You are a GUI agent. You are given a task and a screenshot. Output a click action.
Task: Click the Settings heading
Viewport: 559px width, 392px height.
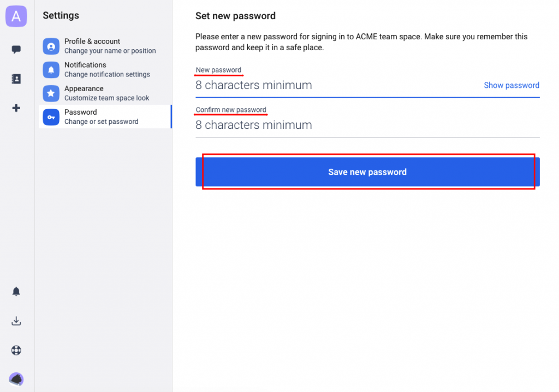coord(61,15)
